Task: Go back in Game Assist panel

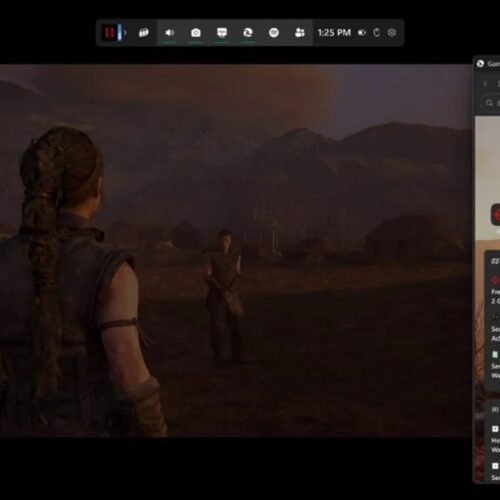Action: 485,84
